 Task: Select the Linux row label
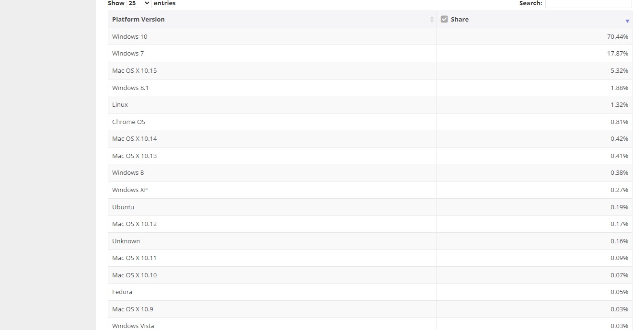click(120, 104)
